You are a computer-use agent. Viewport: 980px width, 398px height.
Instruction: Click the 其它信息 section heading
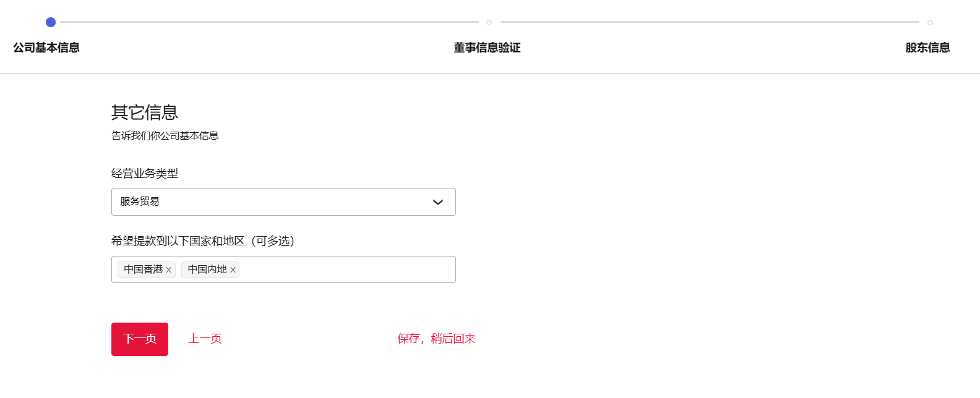click(145, 112)
